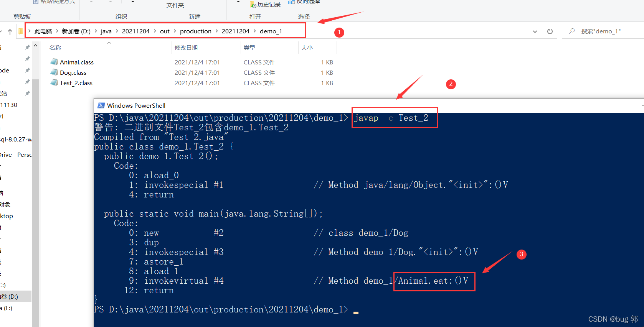Click the CLASS 文件 type of Dog.class

coord(259,72)
